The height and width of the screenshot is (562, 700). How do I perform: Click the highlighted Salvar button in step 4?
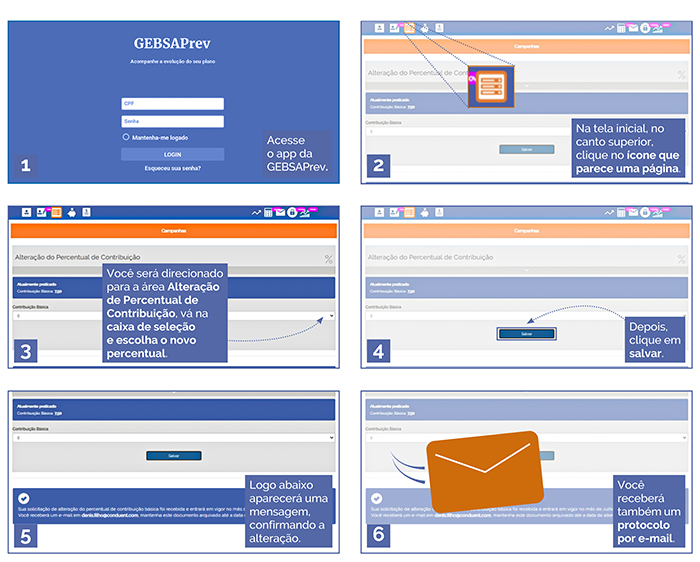pyautogui.click(x=526, y=333)
